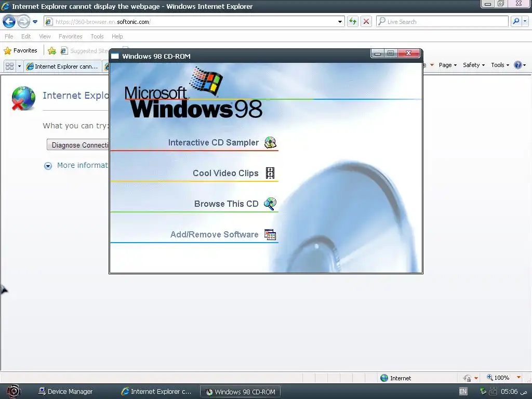Image resolution: width=532 pixels, height=399 pixels.
Task: Click the Interactive CD Sampler link
Action: (x=213, y=142)
